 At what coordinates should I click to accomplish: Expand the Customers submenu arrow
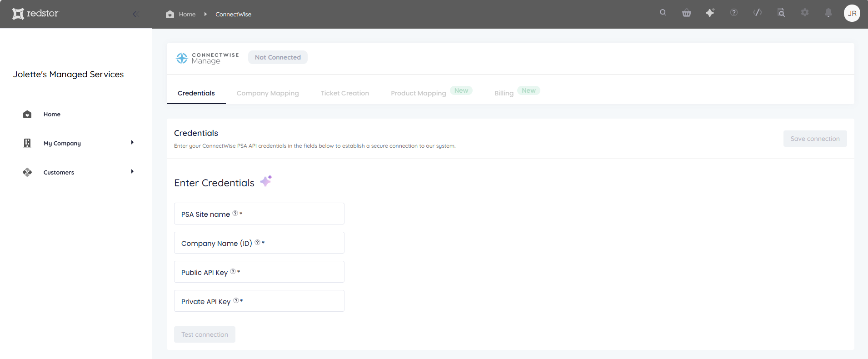click(132, 171)
